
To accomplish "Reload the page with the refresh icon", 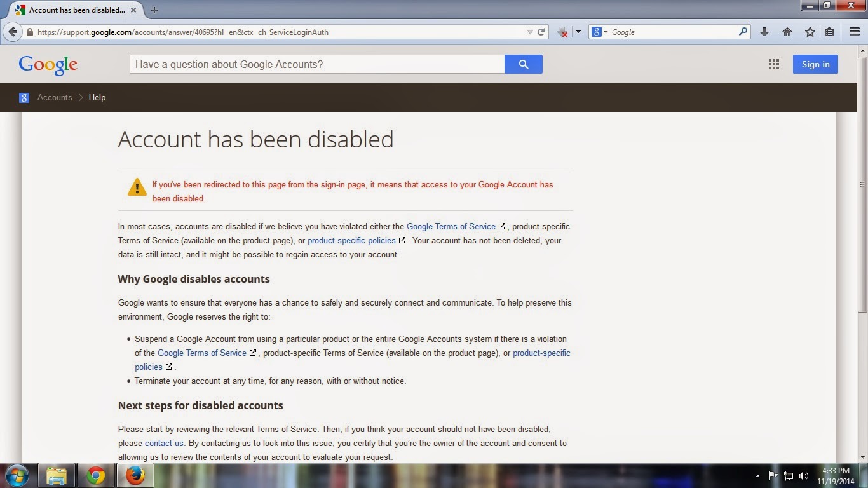I will click(x=541, y=32).
